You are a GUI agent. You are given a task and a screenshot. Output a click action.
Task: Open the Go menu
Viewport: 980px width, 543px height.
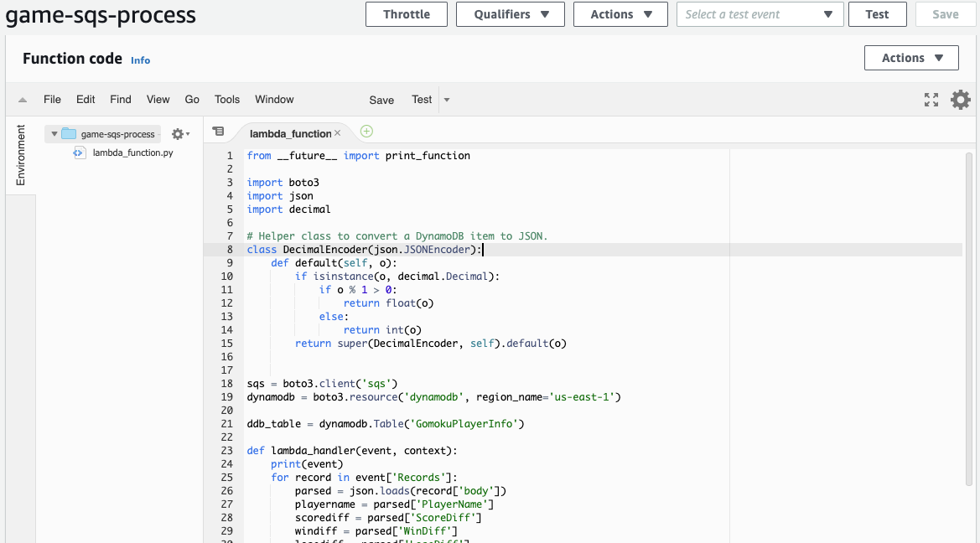(x=192, y=100)
